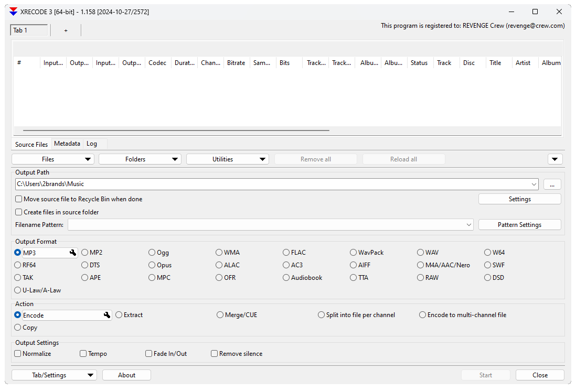Click the About button
576x392 pixels.
click(126, 375)
